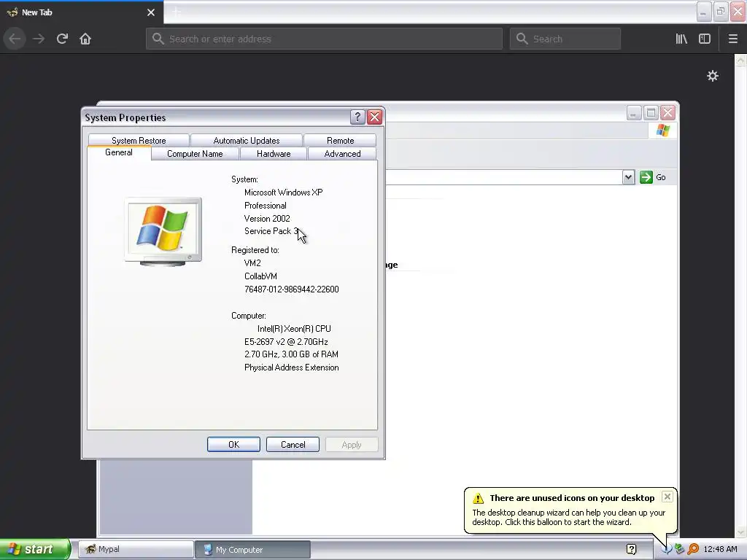Focus the Search or enter address field
Viewport: 747px width, 560px height.
coord(325,39)
